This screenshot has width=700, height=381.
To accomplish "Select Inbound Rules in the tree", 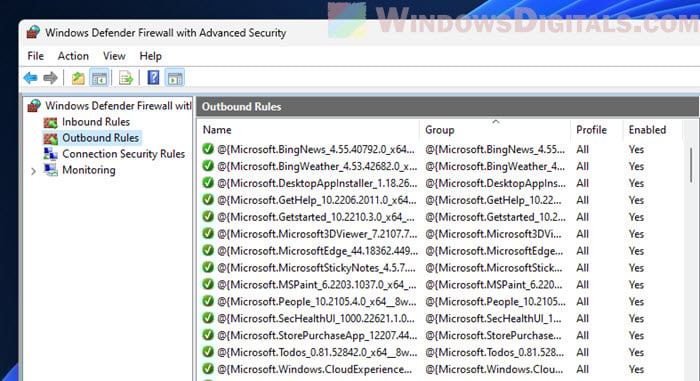I will pos(96,122).
